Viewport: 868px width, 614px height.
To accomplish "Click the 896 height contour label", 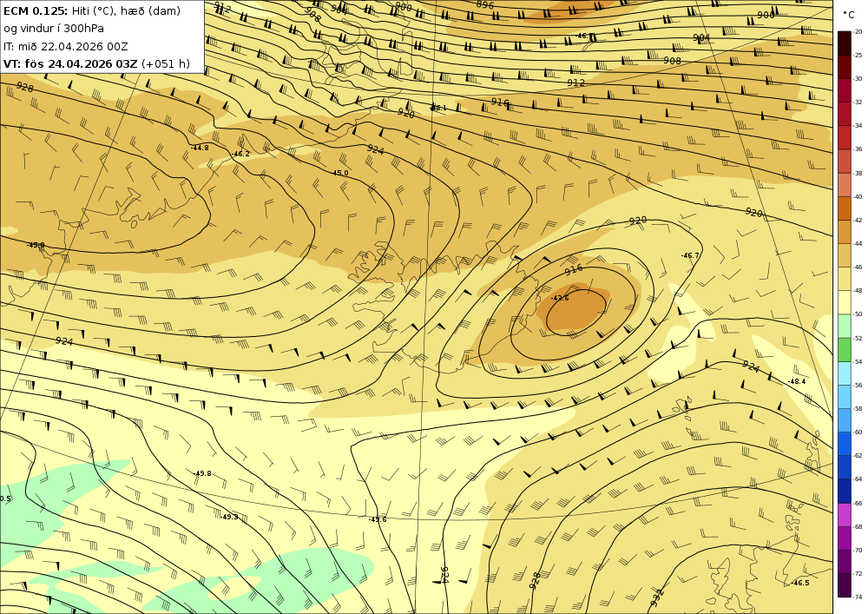I will pos(485,4).
